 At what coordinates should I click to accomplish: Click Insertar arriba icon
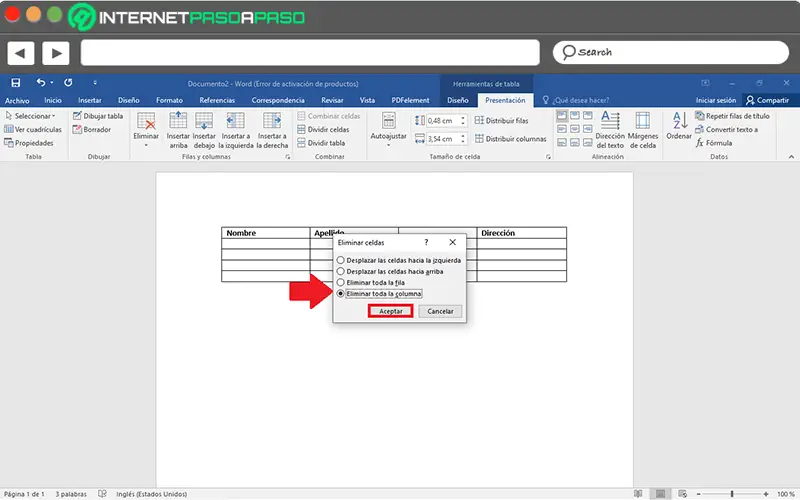click(178, 130)
